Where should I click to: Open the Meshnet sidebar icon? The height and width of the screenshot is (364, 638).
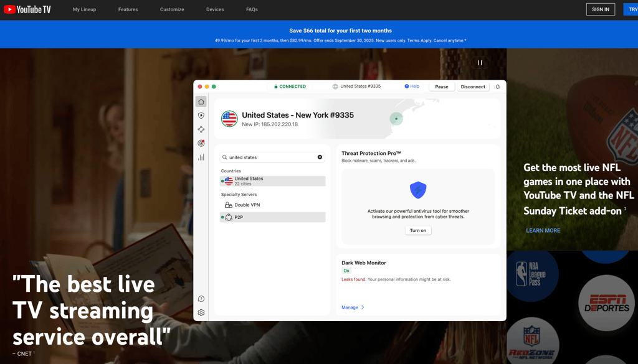201,129
